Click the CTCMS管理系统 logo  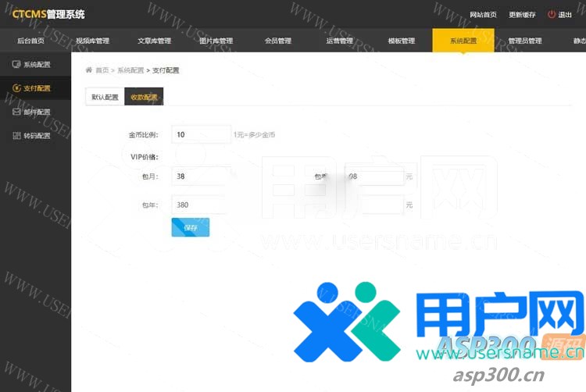point(48,14)
